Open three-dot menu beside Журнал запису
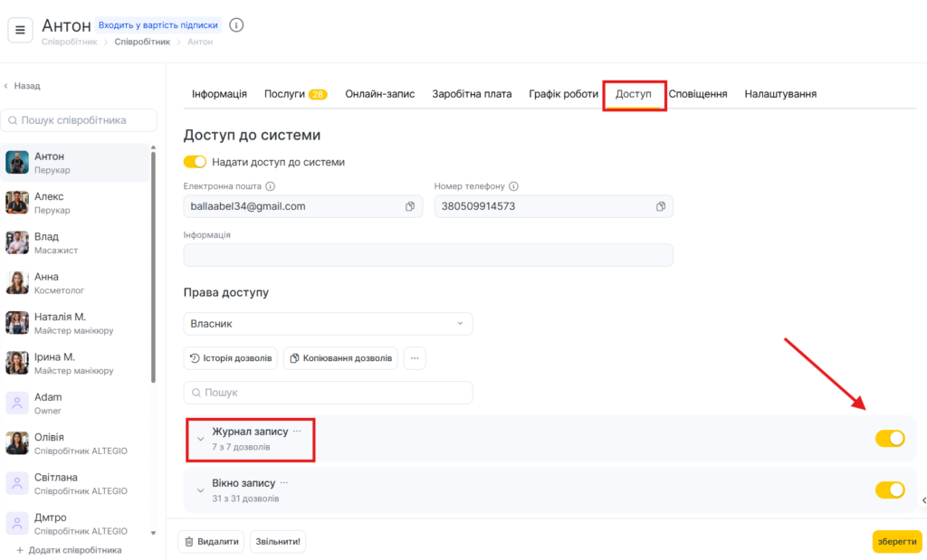Image resolution: width=927 pixels, height=560 pixels. pyautogui.click(x=297, y=432)
